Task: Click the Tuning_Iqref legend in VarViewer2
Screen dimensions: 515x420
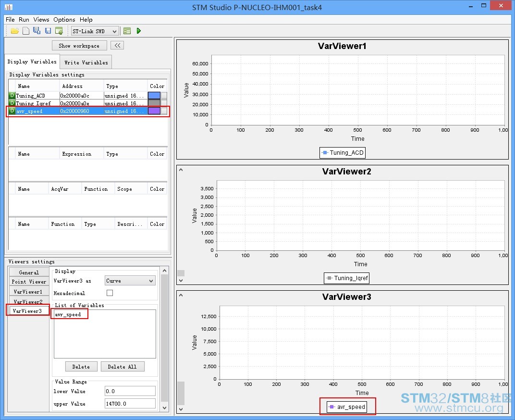Action: (347, 278)
